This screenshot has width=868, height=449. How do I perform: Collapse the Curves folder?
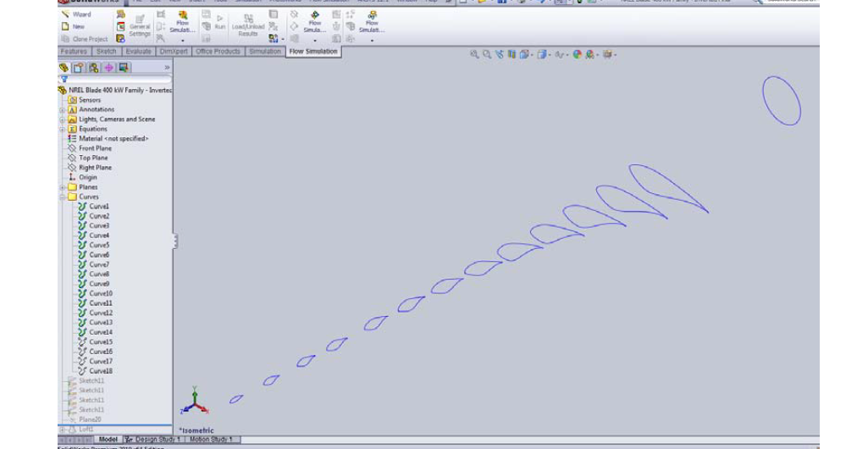click(x=63, y=197)
